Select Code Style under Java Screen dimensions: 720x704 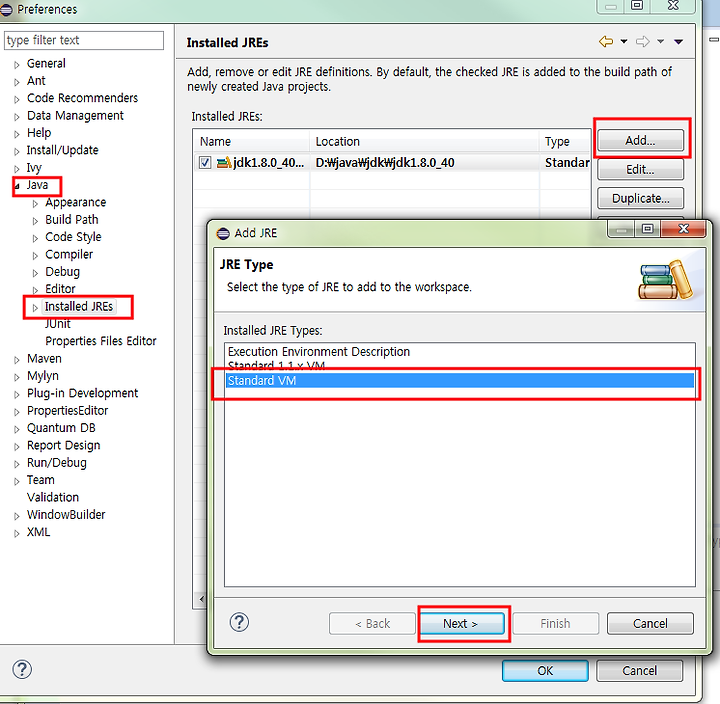[x=73, y=237]
